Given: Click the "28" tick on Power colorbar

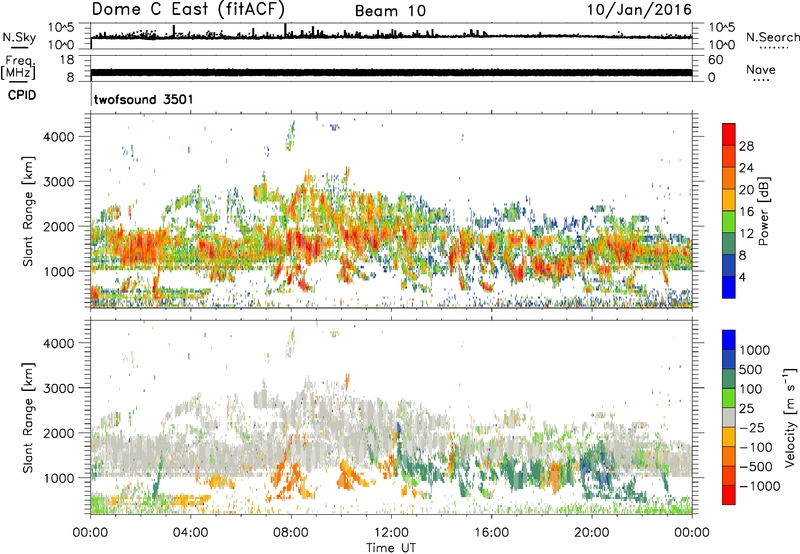Looking at the screenshot, I should pyautogui.click(x=746, y=146).
